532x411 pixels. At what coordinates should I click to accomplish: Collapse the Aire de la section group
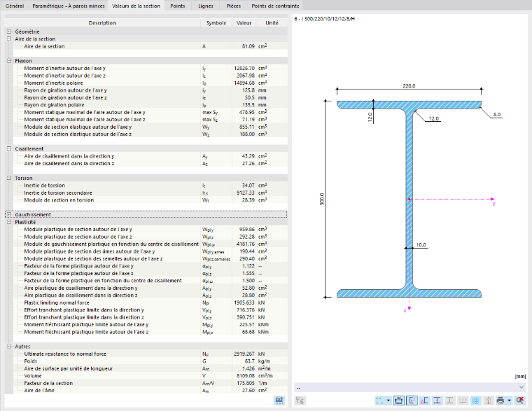9,39
